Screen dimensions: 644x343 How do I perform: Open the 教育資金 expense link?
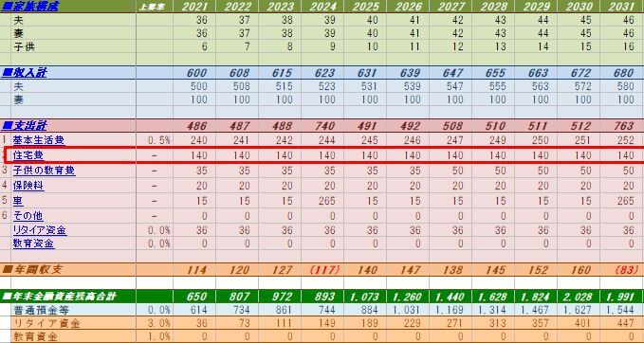click(33, 244)
